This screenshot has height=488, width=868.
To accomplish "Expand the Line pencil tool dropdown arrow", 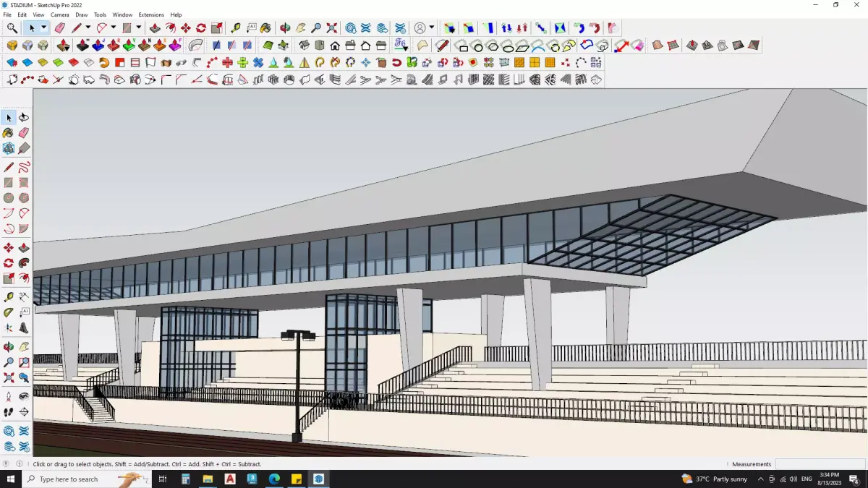I will (x=88, y=28).
